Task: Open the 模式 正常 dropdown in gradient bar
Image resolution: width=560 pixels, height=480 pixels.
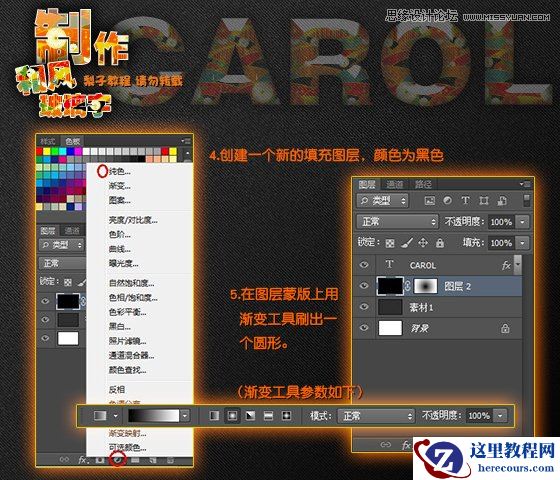Action: point(376,416)
